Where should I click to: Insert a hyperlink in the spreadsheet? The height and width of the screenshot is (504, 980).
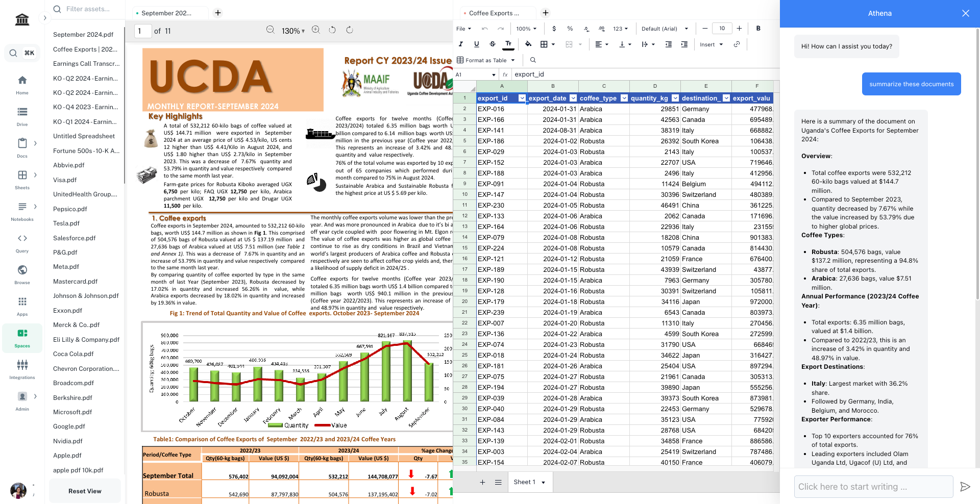(737, 44)
